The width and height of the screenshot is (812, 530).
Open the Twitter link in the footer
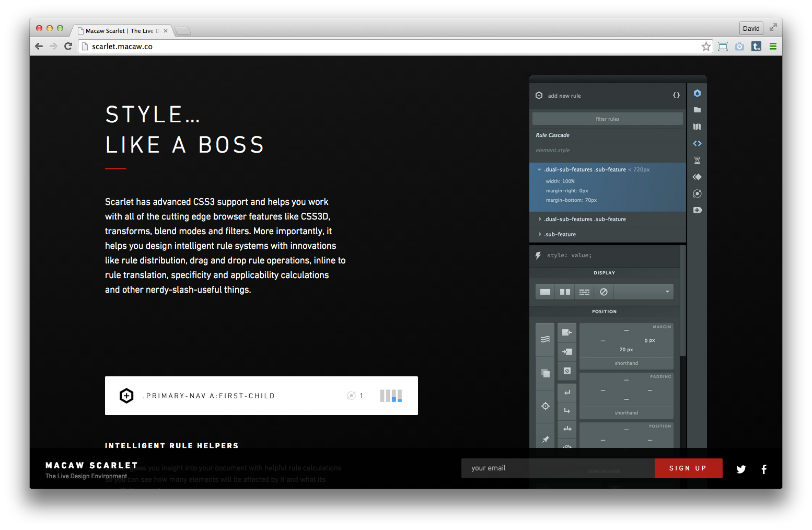tap(741, 469)
